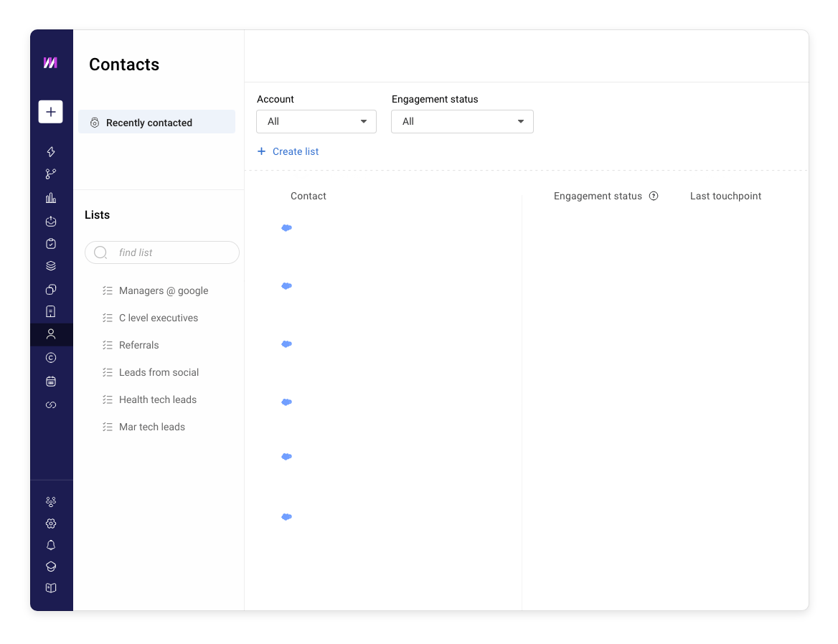
Task: Click the knowledge base book icon
Action: click(51, 587)
